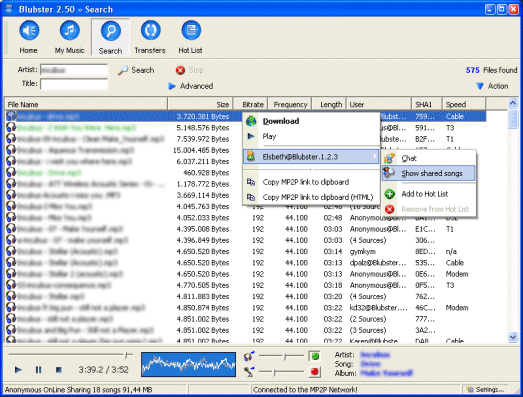Image resolution: width=523 pixels, height=397 pixels.
Task: Click headphone icon of 3.669.114 Bytes row
Action: (11, 195)
